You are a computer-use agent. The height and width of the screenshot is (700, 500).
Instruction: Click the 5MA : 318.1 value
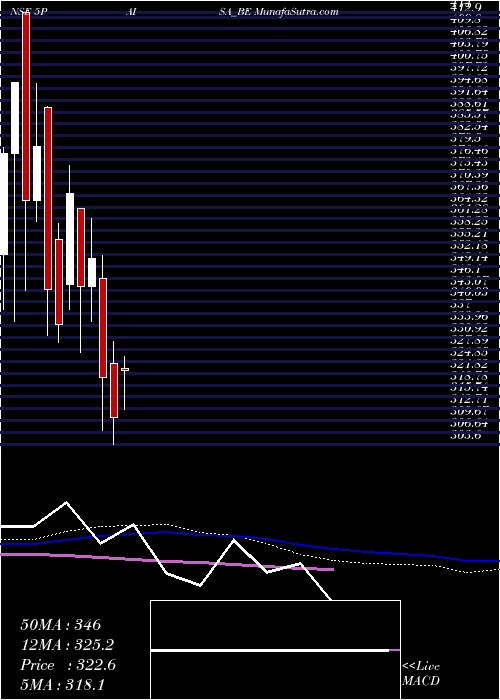coord(63,685)
